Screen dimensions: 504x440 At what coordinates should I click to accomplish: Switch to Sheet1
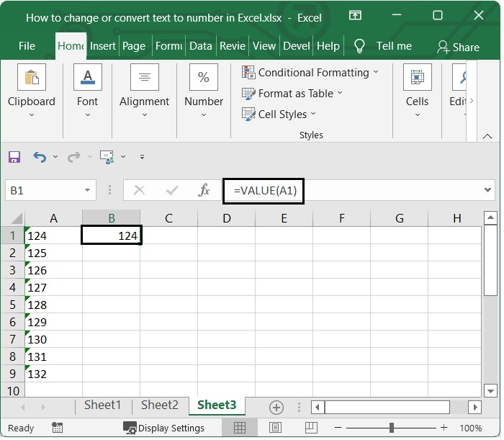pos(102,405)
